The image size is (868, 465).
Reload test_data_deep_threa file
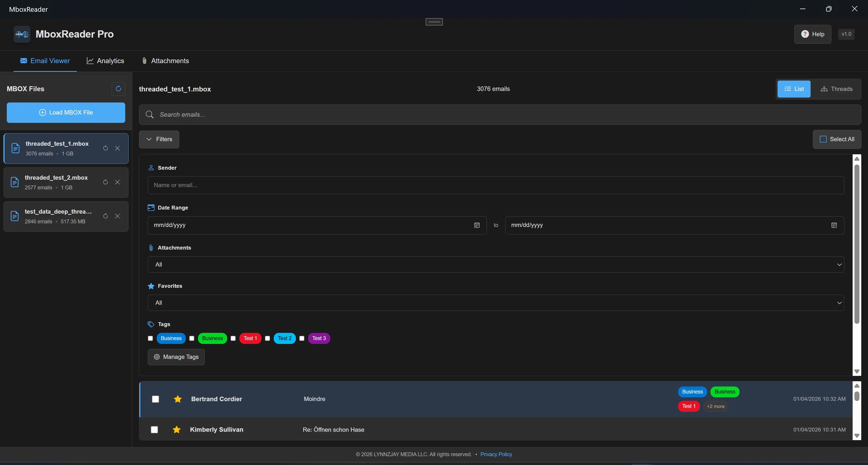(105, 216)
